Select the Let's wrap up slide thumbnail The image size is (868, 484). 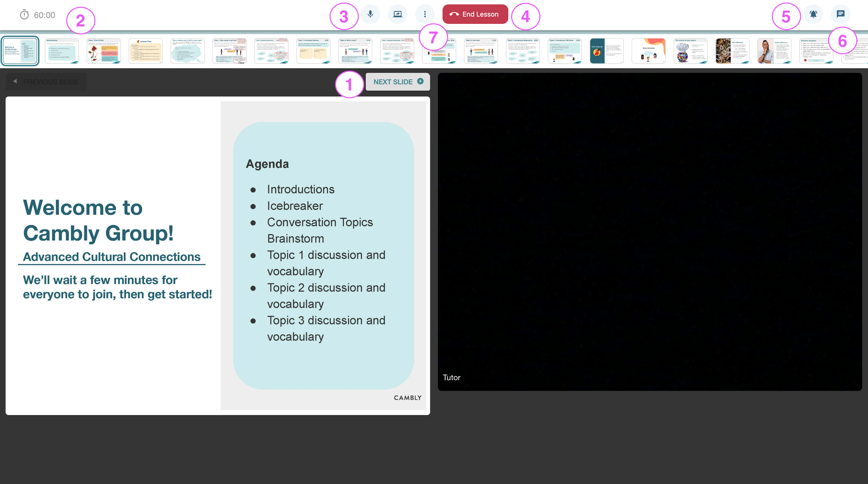pos(607,51)
